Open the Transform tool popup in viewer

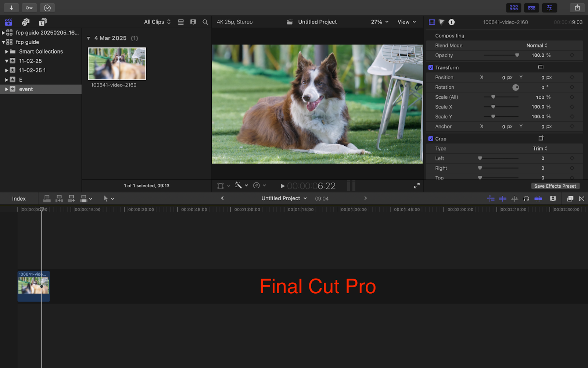tap(223, 186)
